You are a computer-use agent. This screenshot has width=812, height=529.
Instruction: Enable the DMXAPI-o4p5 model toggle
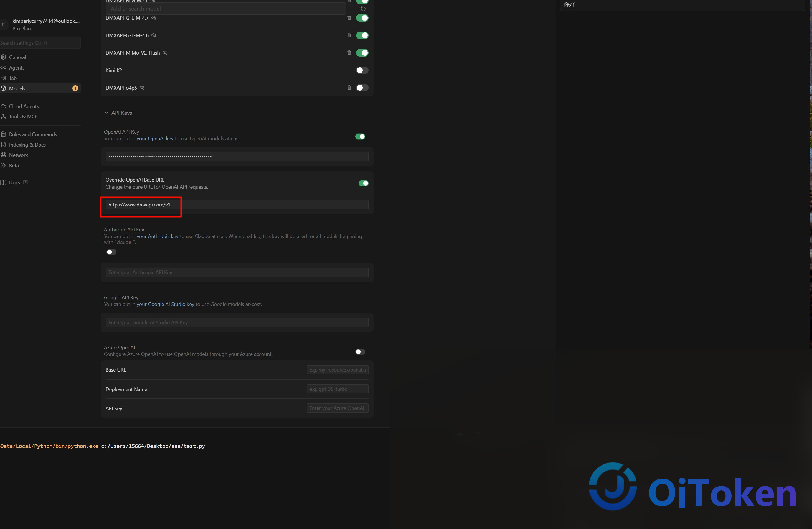pos(362,88)
